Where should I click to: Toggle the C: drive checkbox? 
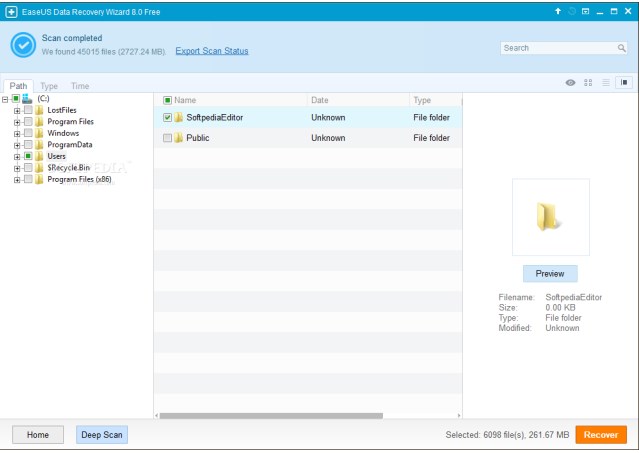click(x=15, y=99)
